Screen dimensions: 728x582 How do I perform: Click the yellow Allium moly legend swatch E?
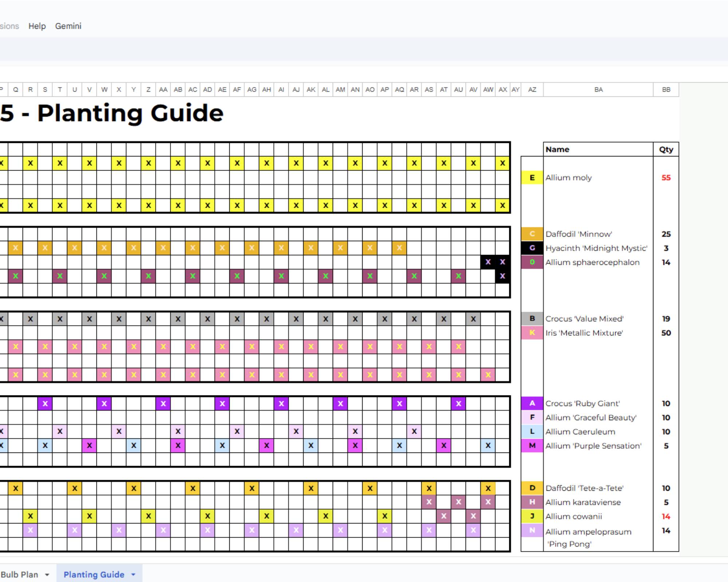(532, 178)
